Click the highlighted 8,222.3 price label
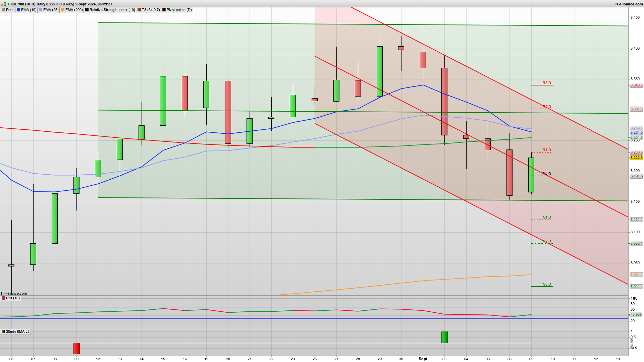 coord(636,157)
